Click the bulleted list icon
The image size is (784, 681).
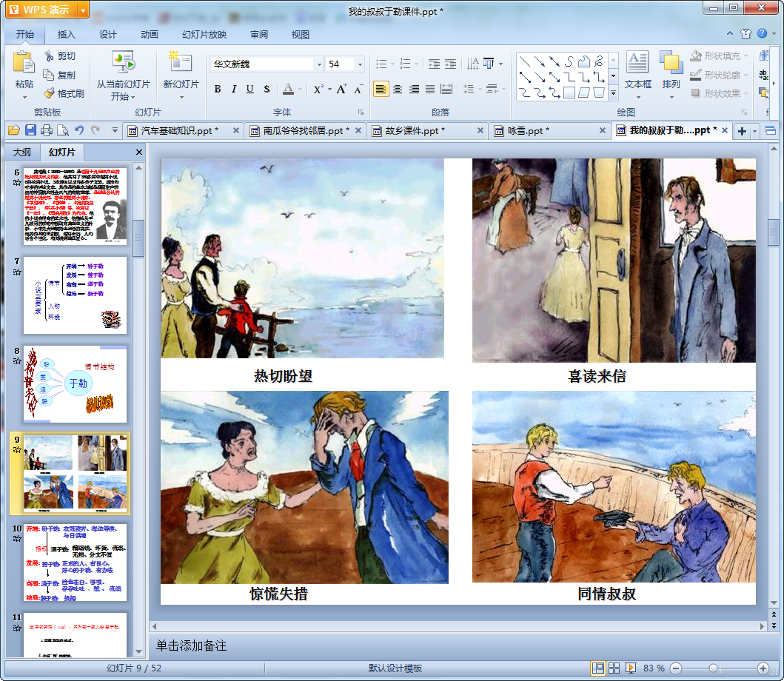[x=381, y=64]
